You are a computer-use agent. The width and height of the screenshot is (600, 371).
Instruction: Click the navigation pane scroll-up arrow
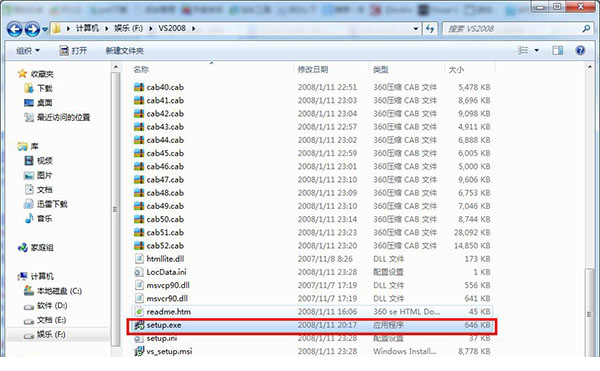pyautogui.click(x=116, y=67)
